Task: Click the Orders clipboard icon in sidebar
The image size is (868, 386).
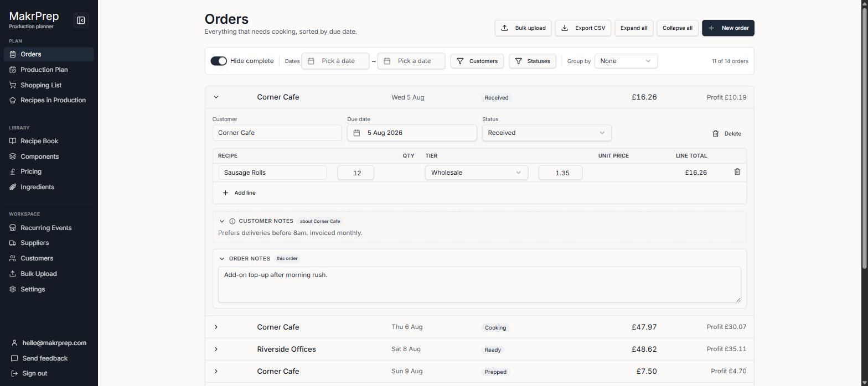Action: pos(13,54)
